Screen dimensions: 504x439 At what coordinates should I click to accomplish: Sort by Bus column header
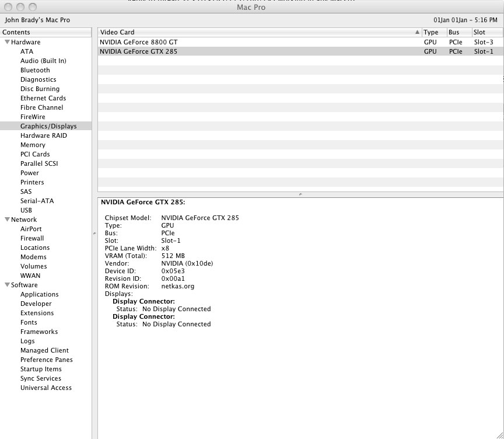[x=459, y=32]
